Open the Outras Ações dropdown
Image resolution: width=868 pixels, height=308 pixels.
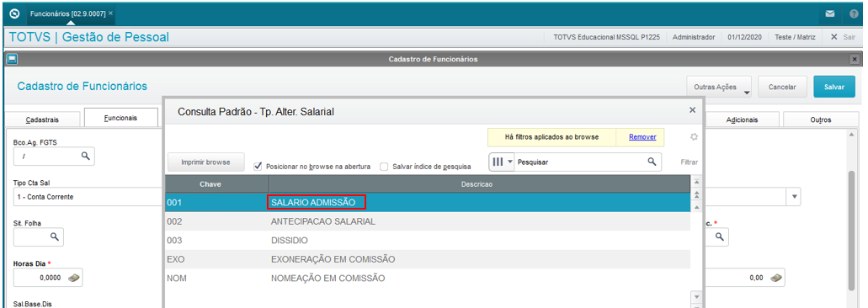[x=718, y=88]
